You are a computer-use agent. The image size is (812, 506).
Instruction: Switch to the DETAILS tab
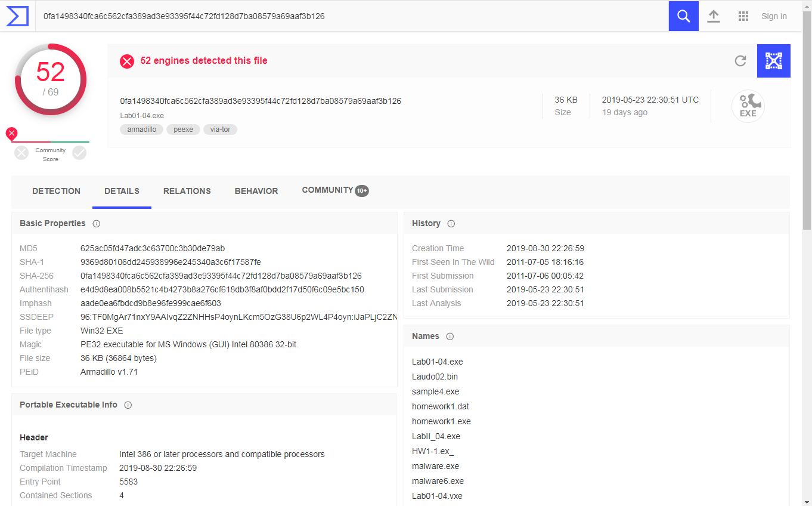(x=122, y=191)
